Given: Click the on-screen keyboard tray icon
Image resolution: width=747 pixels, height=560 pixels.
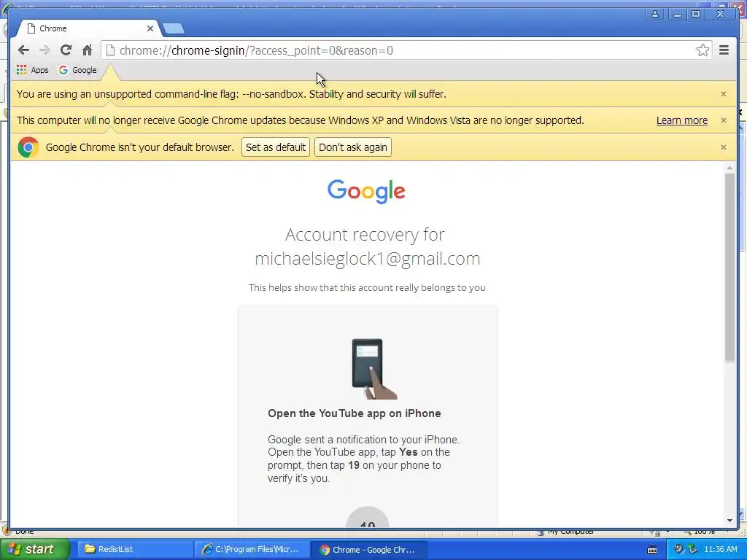Looking at the screenshot, I should (652, 550).
